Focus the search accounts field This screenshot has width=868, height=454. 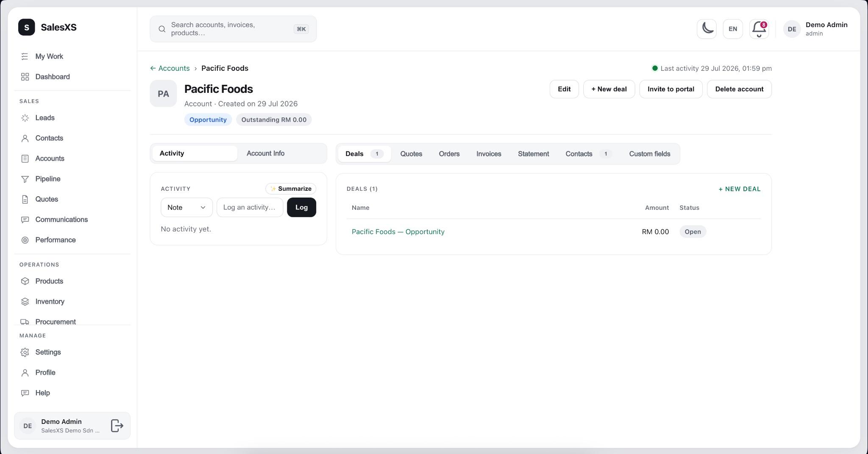pyautogui.click(x=233, y=29)
